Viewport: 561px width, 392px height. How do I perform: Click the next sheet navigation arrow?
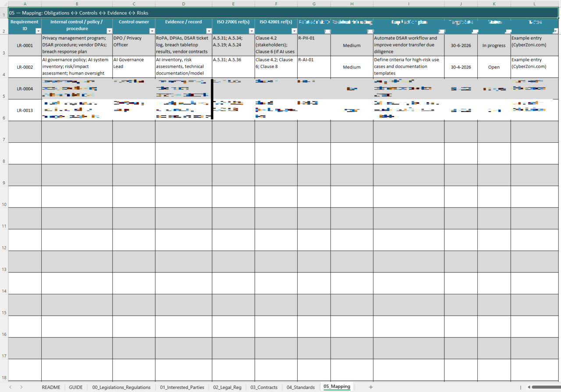click(21, 387)
